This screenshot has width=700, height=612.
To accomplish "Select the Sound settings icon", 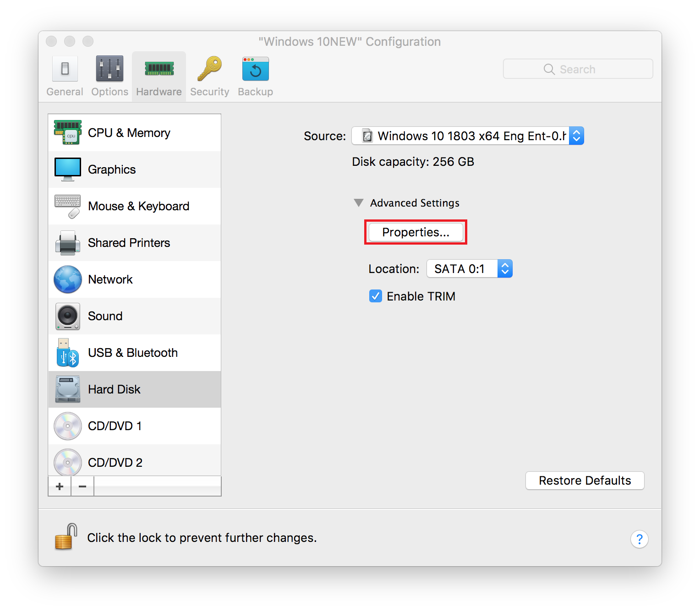I will (67, 316).
